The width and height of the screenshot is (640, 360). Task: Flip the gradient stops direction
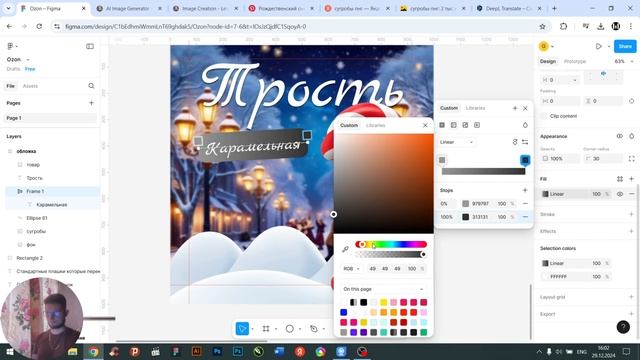525,142
